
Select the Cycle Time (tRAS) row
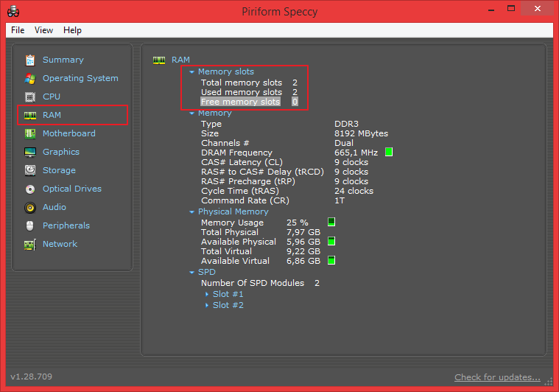287,192
